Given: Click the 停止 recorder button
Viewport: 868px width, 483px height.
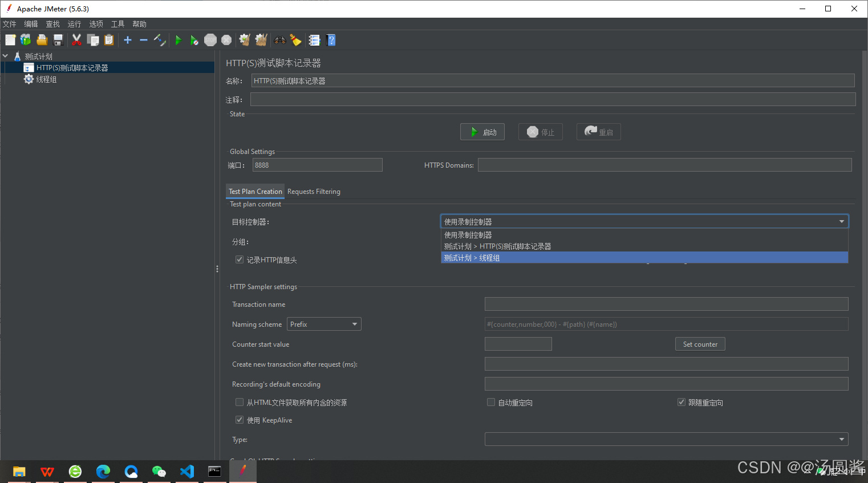Looking at the screenshot, I should pos(541,132).
